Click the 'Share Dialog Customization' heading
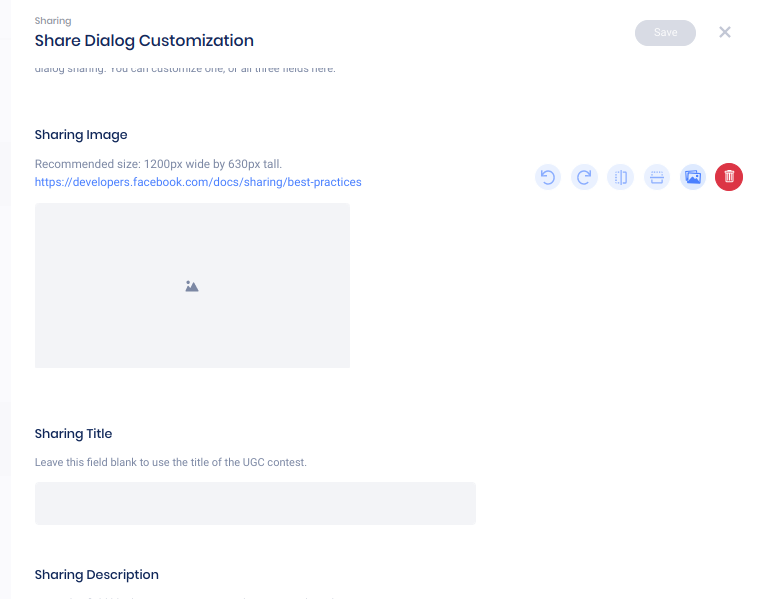Viewport: 759px width, 599px height. 144,41
